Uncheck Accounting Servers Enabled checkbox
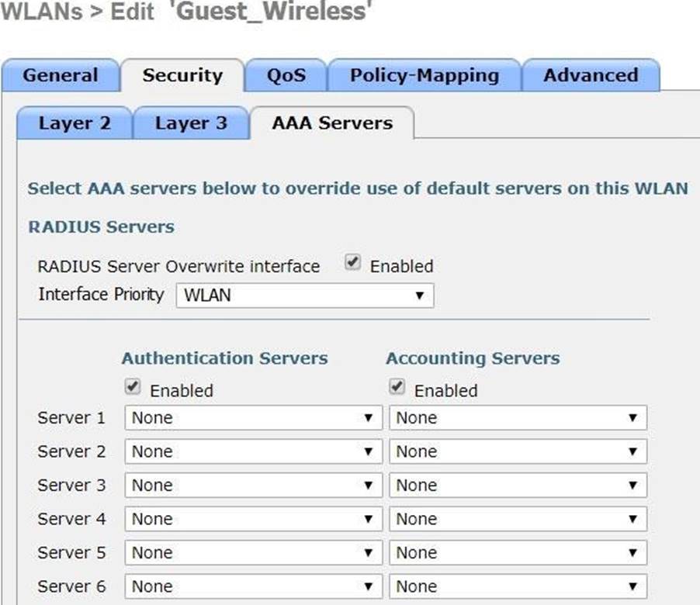Image resolution: width=700 pixels, height=605 pixels. pos(397,387)
